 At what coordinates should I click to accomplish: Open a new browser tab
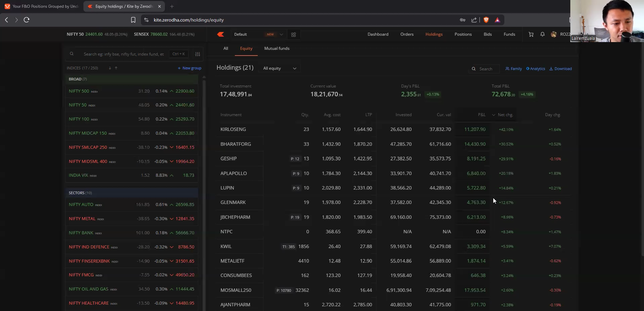coord(172,6)
